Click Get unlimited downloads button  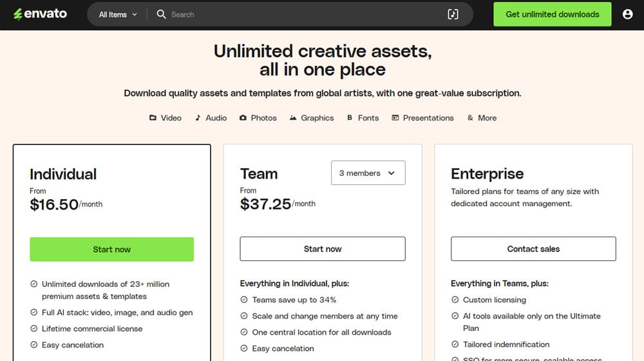[x=553, y=14]
